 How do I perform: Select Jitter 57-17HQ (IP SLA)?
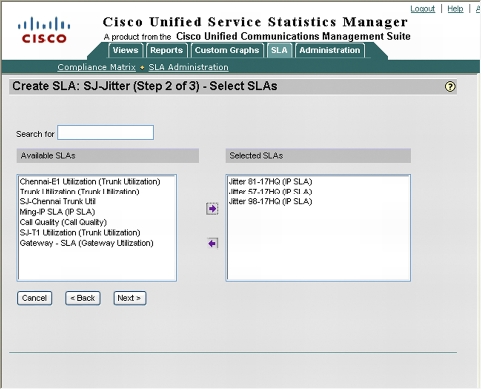(270, 192)
